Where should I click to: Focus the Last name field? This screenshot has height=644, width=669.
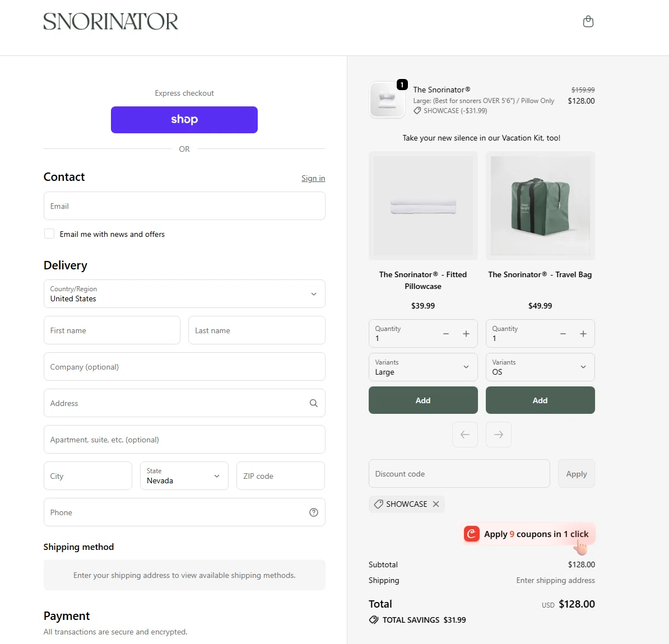(x=257, y=330)
